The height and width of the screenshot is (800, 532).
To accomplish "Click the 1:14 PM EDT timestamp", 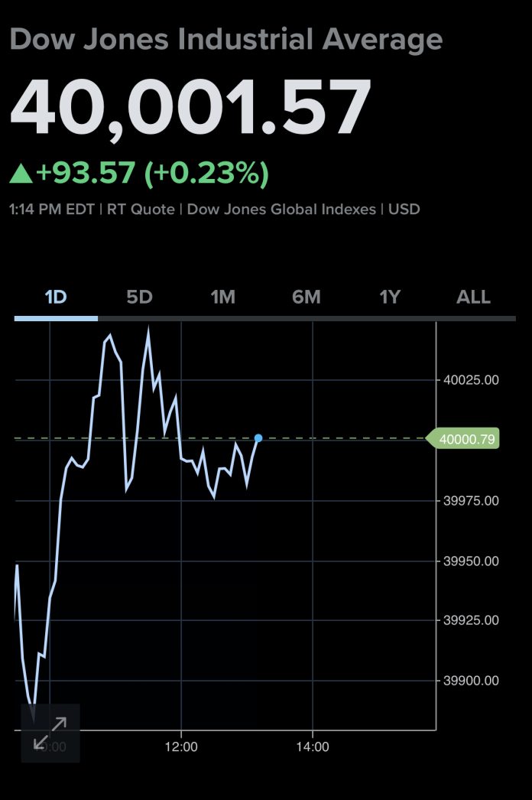I will 51,209.
